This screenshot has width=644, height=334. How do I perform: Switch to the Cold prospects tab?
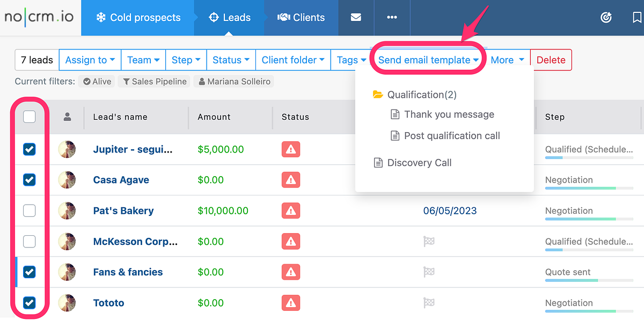pos(138,17)
